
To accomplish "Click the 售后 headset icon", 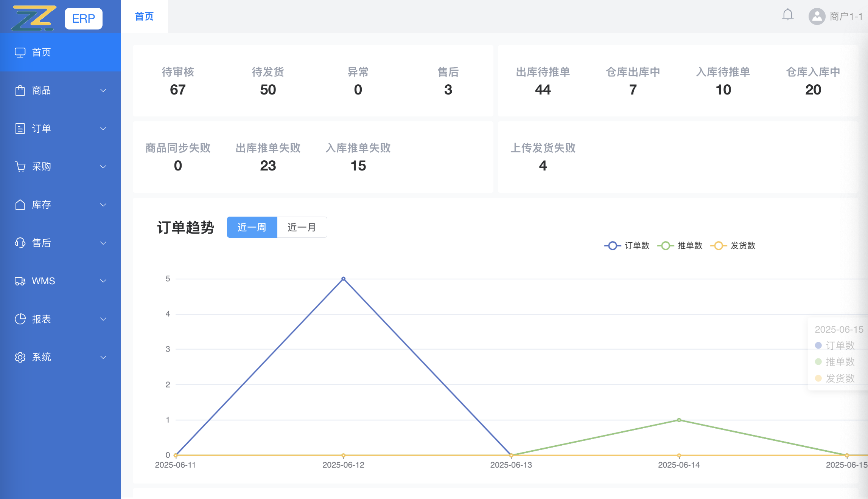I will point(20,243).
